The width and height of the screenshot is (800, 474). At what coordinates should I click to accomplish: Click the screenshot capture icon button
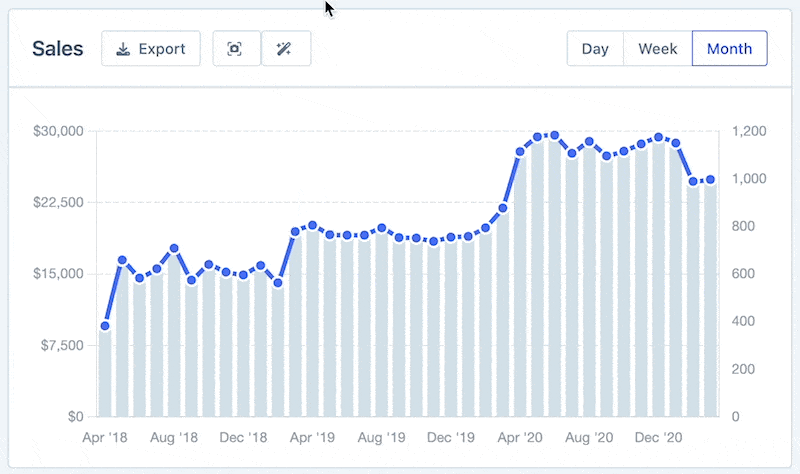236,49
